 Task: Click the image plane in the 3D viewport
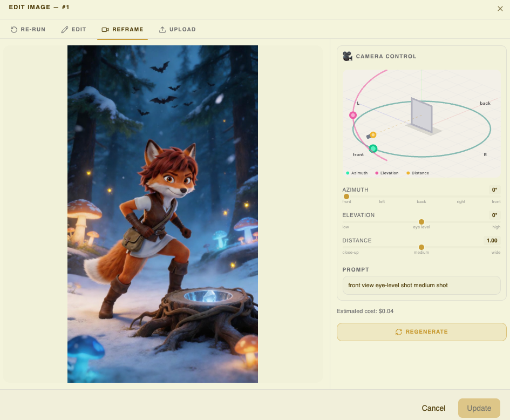coord(421,115)
